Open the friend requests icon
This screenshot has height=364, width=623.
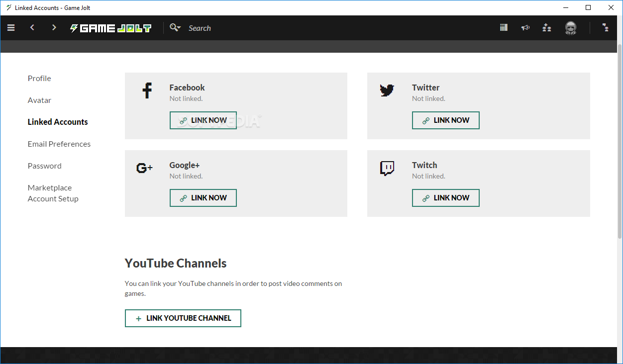pos(547,28)
